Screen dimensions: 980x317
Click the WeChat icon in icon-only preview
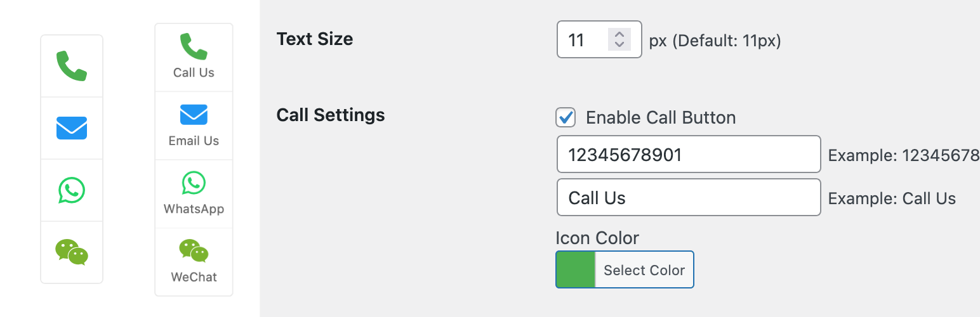(72, 252)
